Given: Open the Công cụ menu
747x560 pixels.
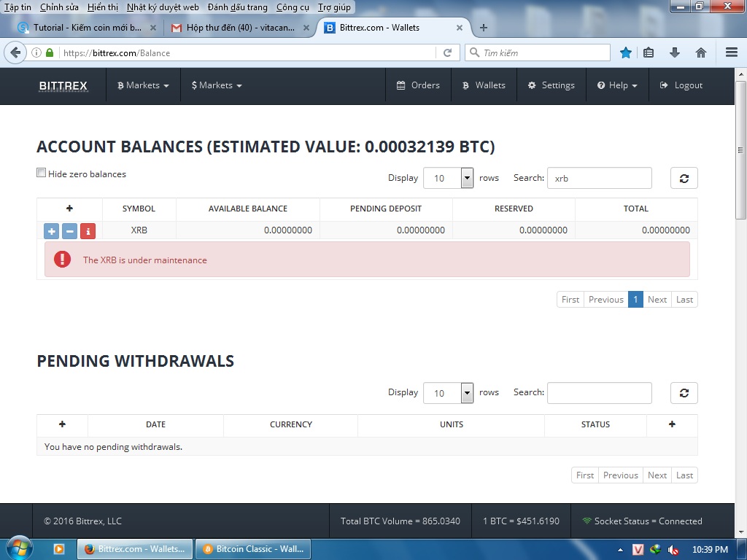Looking at the screenshot, I should pyautogui.click(x=293, y=7).
